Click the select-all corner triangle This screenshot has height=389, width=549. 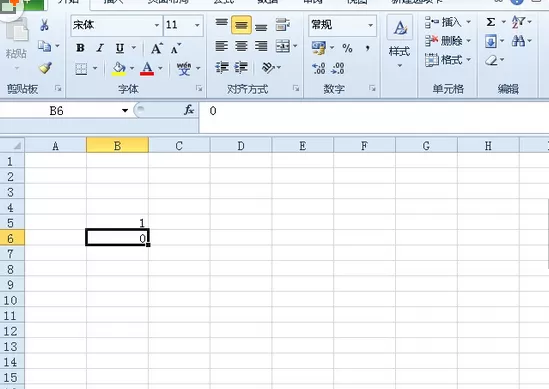pos(12,145)
